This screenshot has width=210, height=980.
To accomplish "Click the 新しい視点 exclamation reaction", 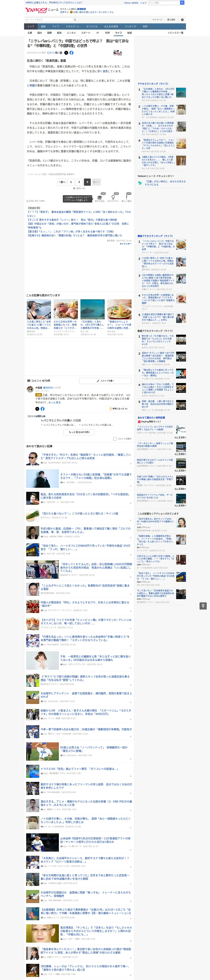I will (x=127, y=197).
